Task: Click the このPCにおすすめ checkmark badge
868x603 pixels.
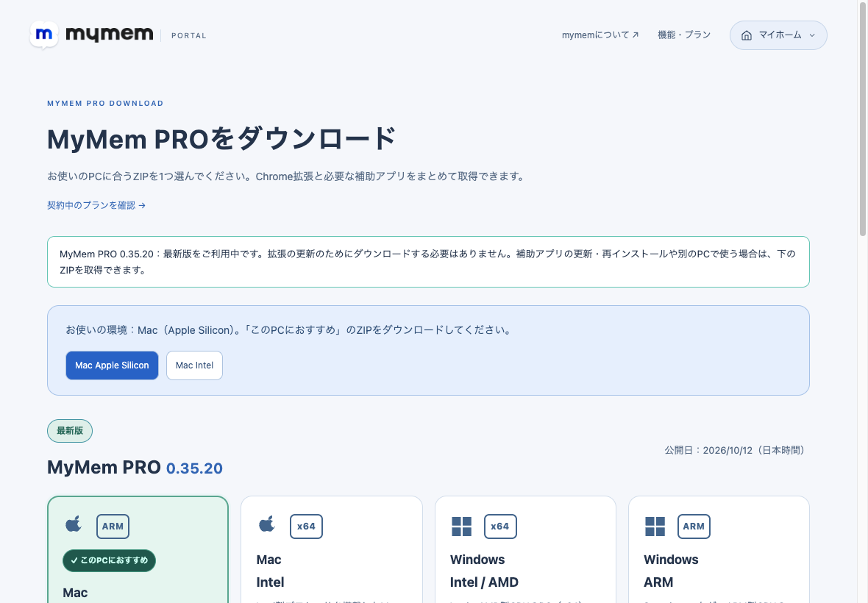Action: [109, 560]
